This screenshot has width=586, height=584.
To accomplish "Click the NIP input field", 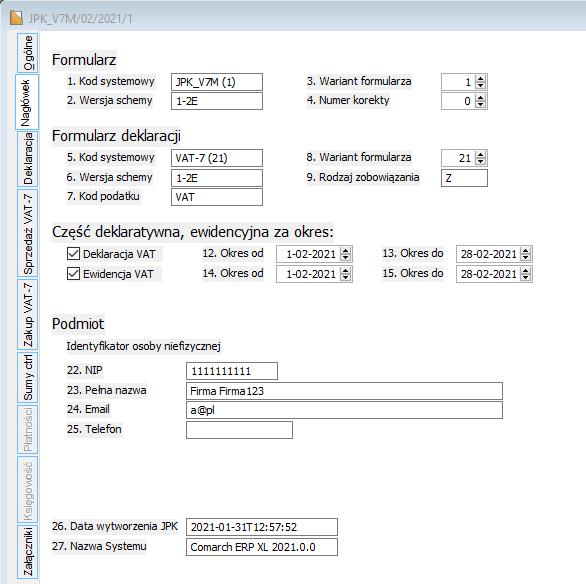I will pyautogui.click(x=232, y=371).
